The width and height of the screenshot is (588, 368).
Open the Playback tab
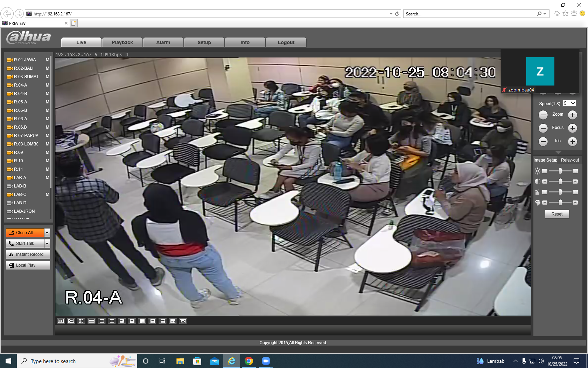pyautogui.click(x=122, y=42)
